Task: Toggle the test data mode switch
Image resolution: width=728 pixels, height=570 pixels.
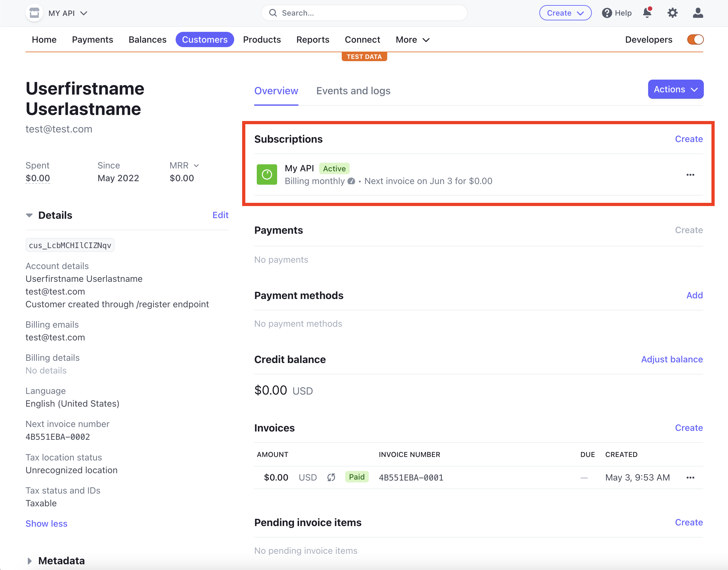Action: [695, 39]
